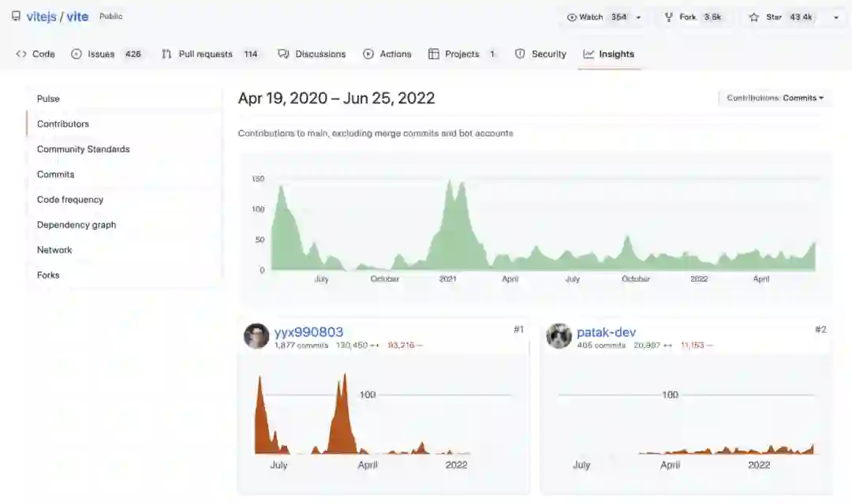The width and height of the screenshot is (852, 504).
Task: Open the vitejs organization link
Action: [41, 17]
